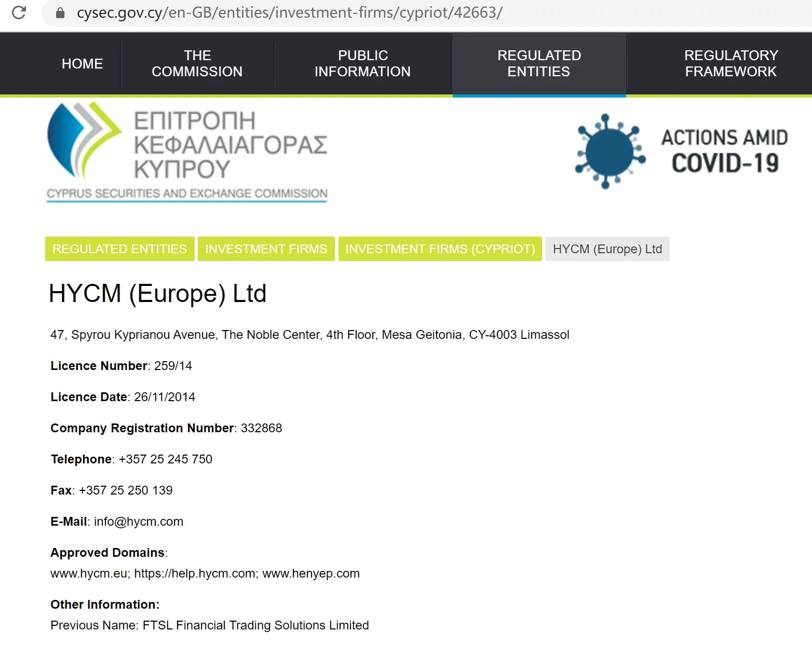Select the REGULATED ENTITIES nav tab
The height and width of the screenshot is (658, 812).
click(539, 63)
